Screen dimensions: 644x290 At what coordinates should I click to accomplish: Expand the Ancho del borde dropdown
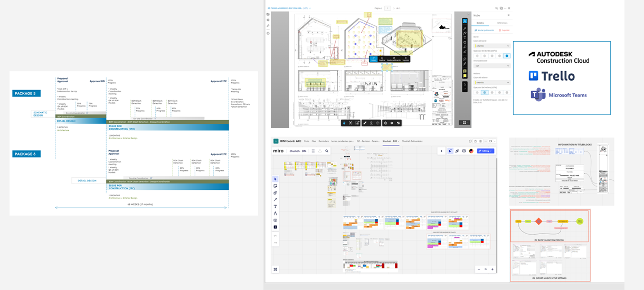(492, 66)
